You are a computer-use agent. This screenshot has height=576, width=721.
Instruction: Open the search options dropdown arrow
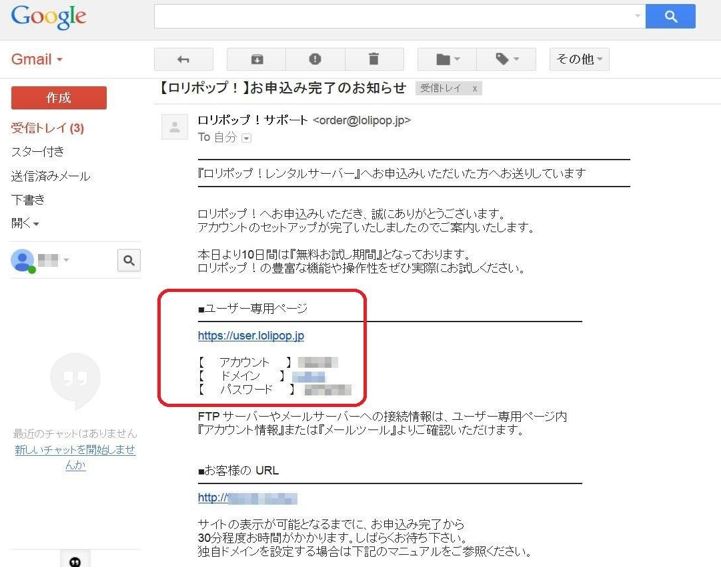[638, 16]
